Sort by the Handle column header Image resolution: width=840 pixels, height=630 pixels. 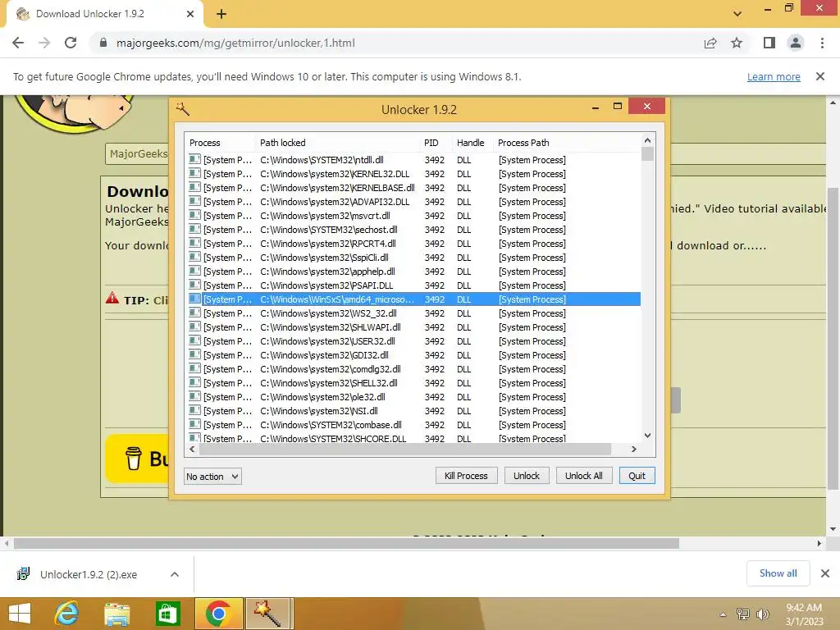point(472,143)
